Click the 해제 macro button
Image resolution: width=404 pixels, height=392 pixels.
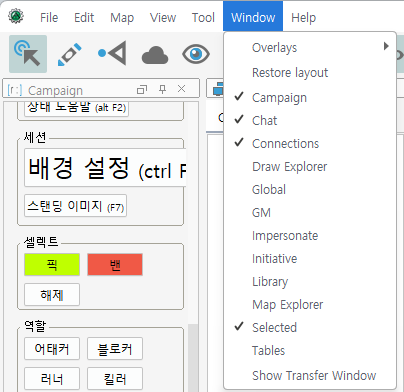(52, 295)
